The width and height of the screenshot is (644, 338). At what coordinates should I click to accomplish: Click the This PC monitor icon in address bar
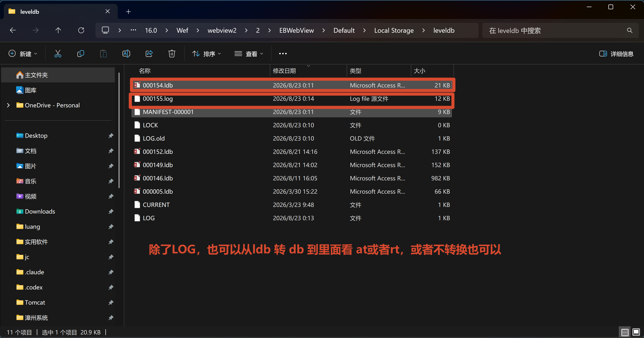(x=105, y=30)
